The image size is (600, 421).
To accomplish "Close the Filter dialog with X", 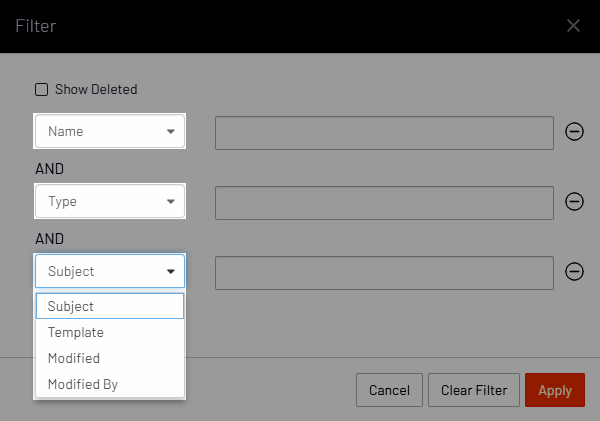I will pyautogui.click(x=573, y=26).
